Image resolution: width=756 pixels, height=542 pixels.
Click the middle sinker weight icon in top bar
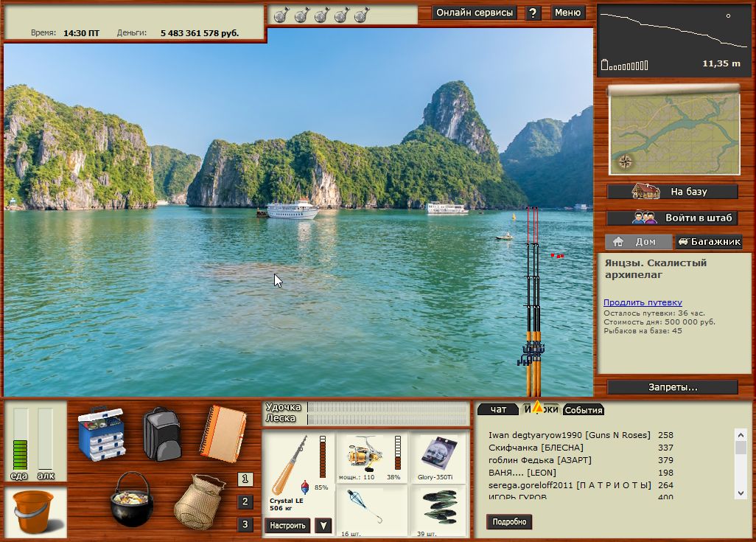321,15
